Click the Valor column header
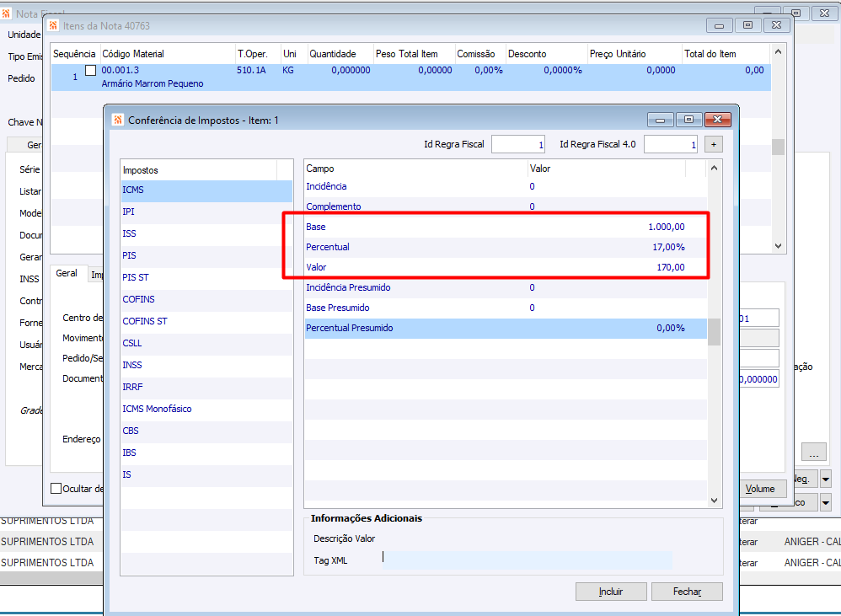The image size is (841, 616). (606, 169)
